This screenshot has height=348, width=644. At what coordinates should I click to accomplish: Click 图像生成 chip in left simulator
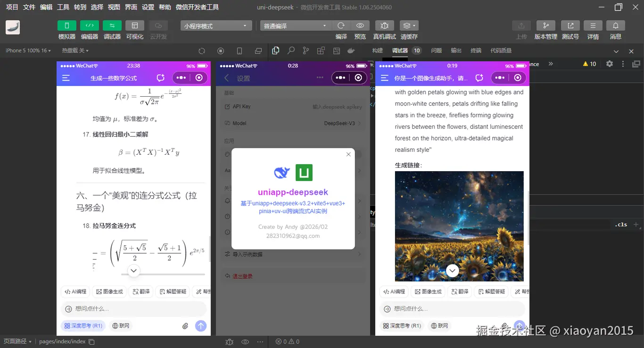click(x=109, y=291)
